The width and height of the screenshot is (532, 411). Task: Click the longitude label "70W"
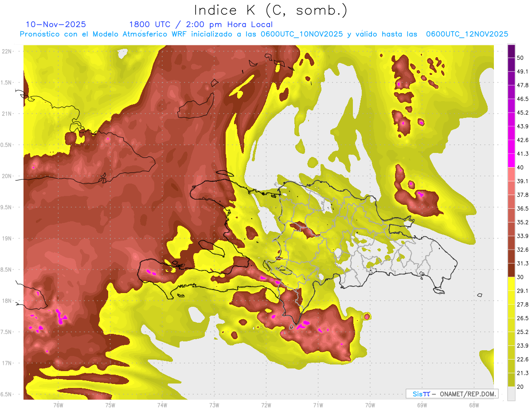[370, 405]
